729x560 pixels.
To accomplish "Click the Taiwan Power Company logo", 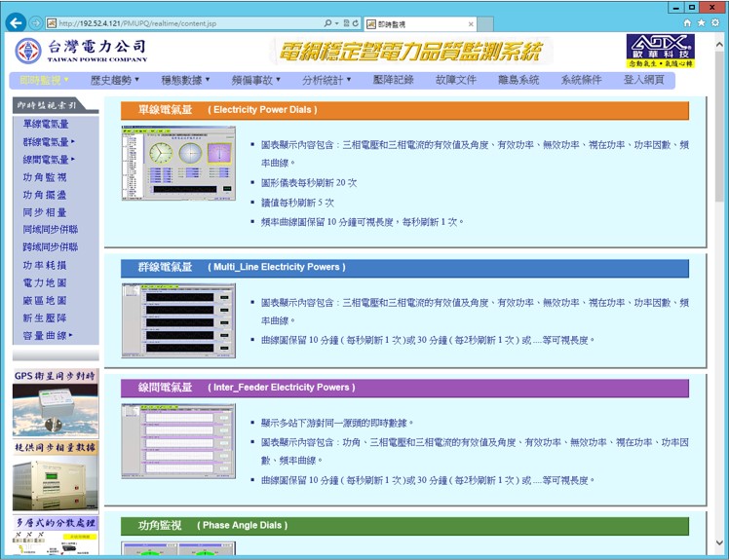I will click(81, 51).
